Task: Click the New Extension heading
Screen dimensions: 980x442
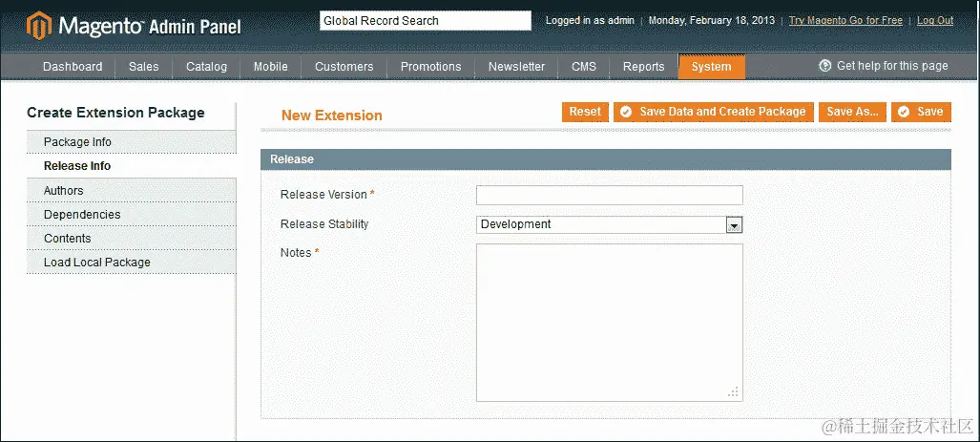Action: pyautogui.click(x=331, y=116)
